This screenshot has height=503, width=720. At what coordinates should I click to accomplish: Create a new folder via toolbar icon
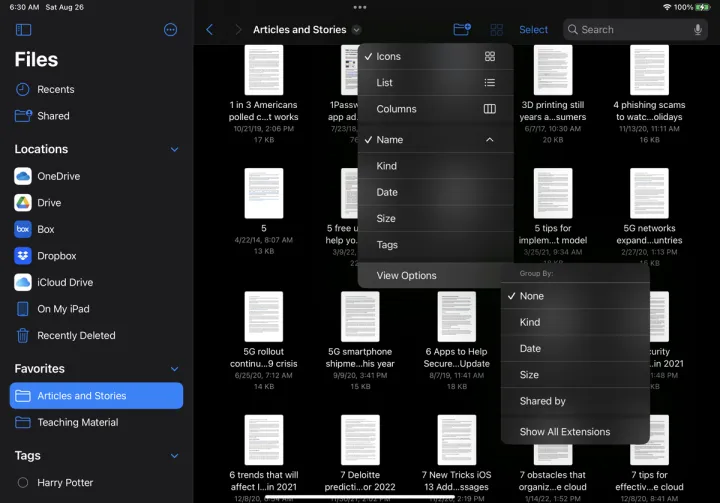pyautogui.click(x=461, y=30)
